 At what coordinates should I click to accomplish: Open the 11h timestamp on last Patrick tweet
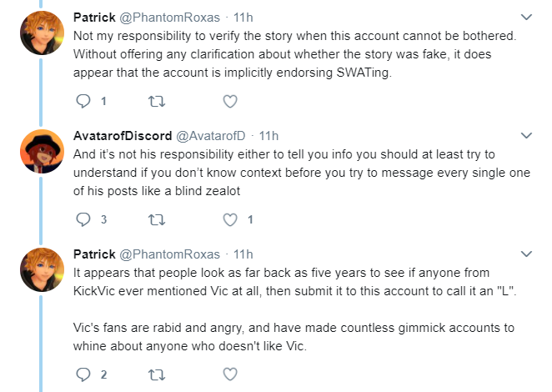pos(243,254)
